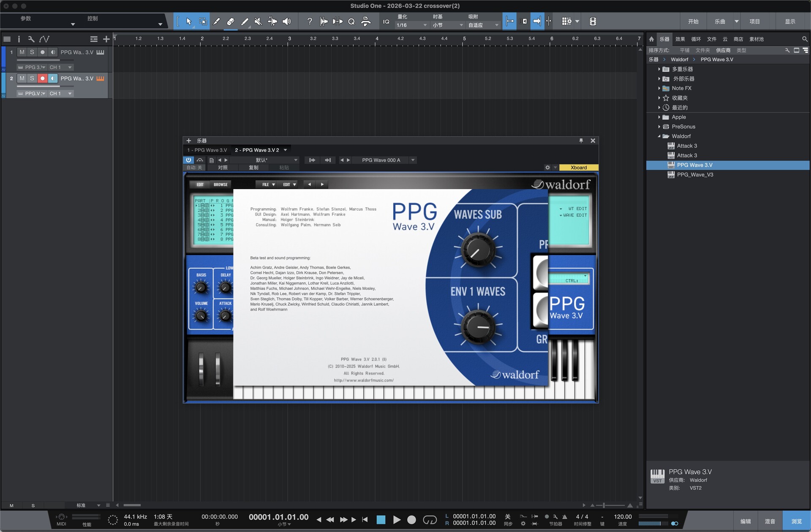Click the metronome icon in transport
Image resolution: width=811 pixels, height=532 pixels.
click(564, 517)
